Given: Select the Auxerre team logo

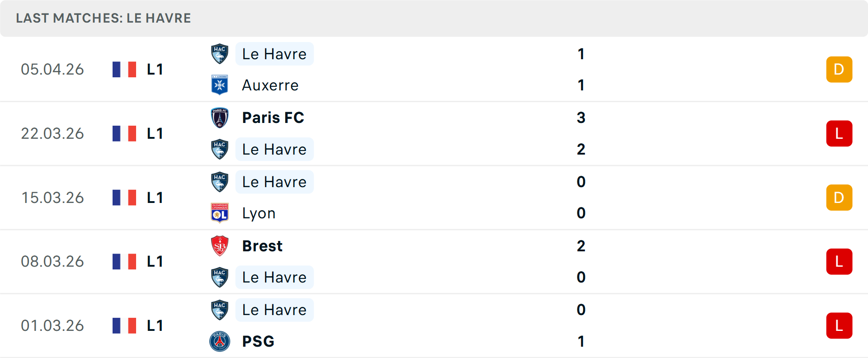Looking at the screenshot, I should click(x=219, y=85).
